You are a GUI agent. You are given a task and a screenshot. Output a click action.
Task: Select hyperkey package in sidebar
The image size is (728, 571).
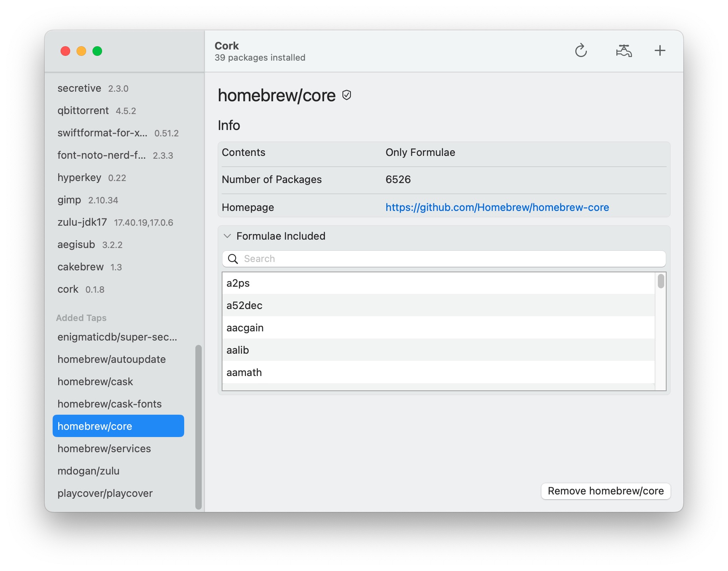pyautogui.click(x=118, y=177)
